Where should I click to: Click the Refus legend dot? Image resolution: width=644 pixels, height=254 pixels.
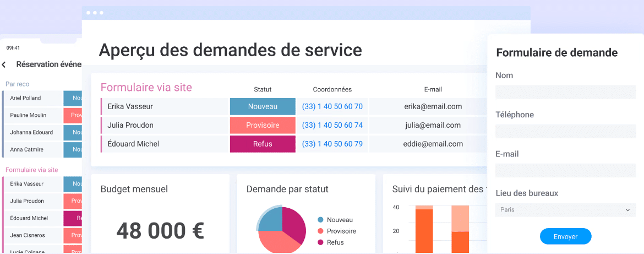(320, 242)
